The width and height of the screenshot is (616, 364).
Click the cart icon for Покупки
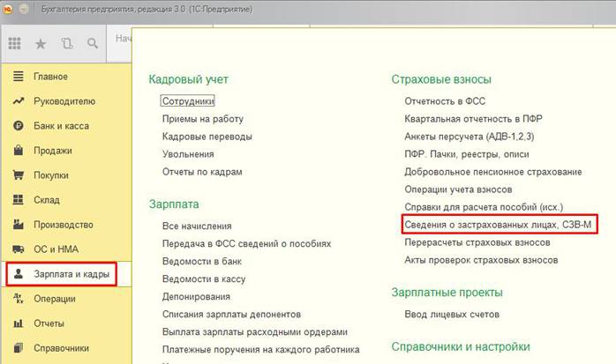point(17,175)
